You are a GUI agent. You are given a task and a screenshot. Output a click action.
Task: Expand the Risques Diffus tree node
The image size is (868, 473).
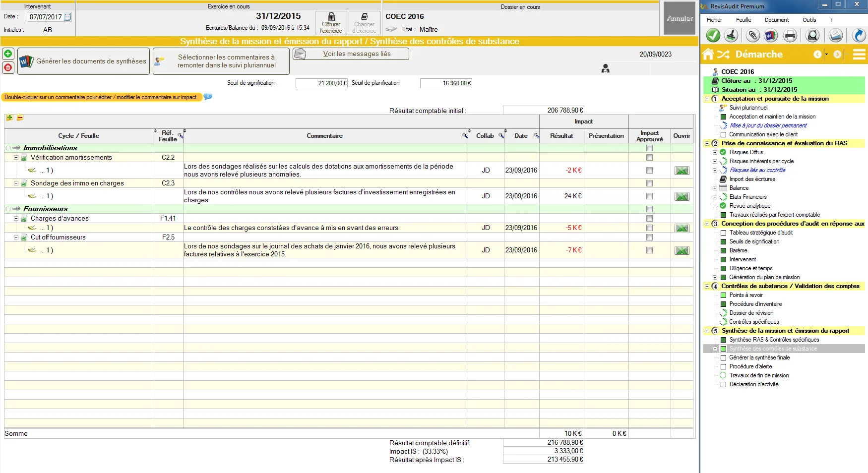click(x=715, y=152)
